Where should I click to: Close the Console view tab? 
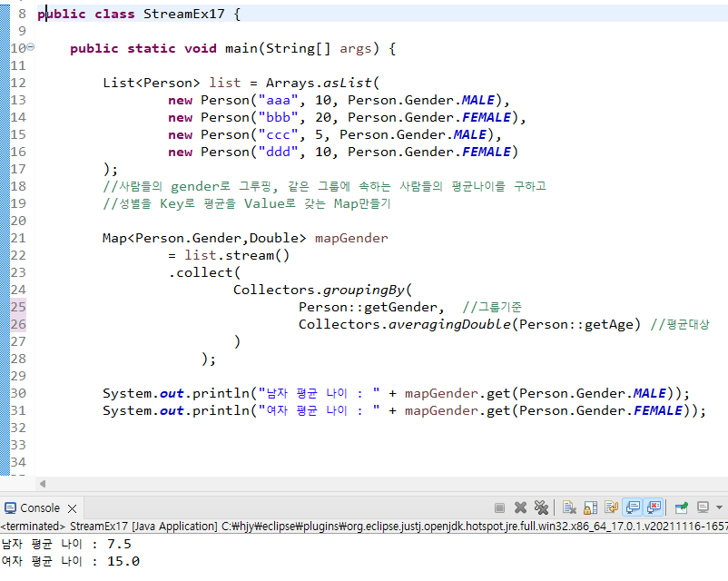(x=72, y=508)
